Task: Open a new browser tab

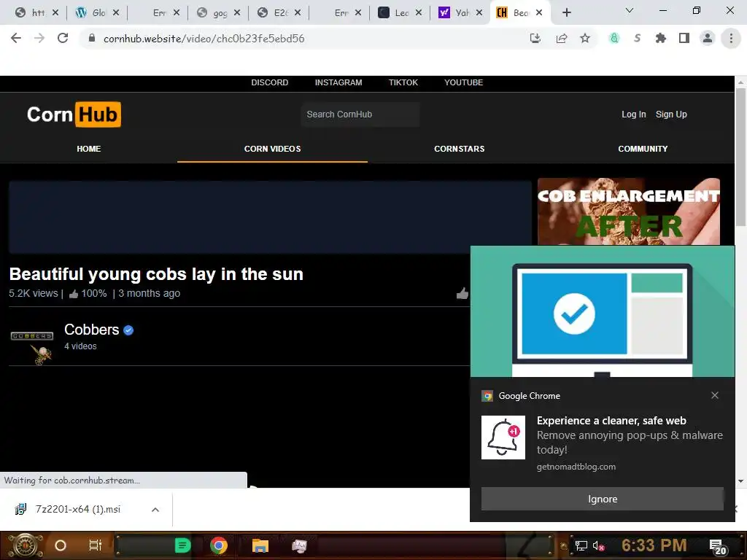Action: 566,12
